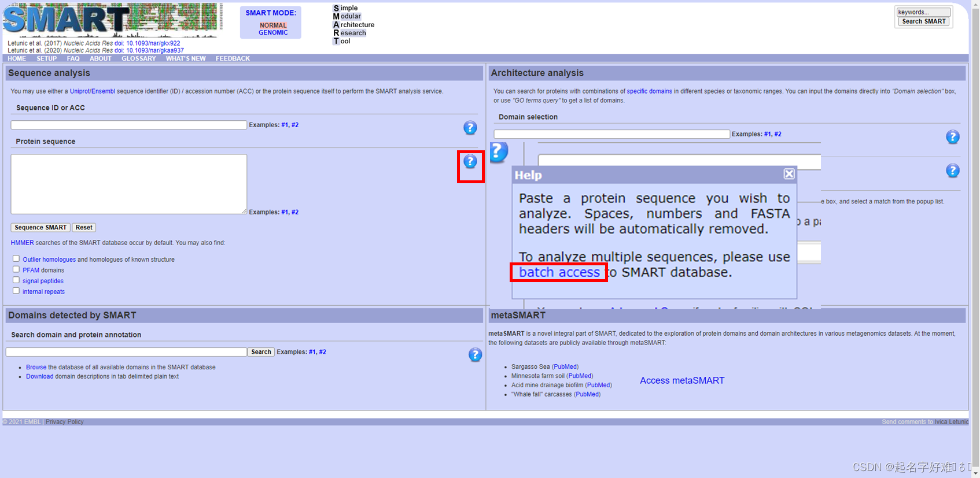Click Sequence ID example #1
The height and width of the screenshot is (478, 980).
pyautogui.click(x=285, y=125)
